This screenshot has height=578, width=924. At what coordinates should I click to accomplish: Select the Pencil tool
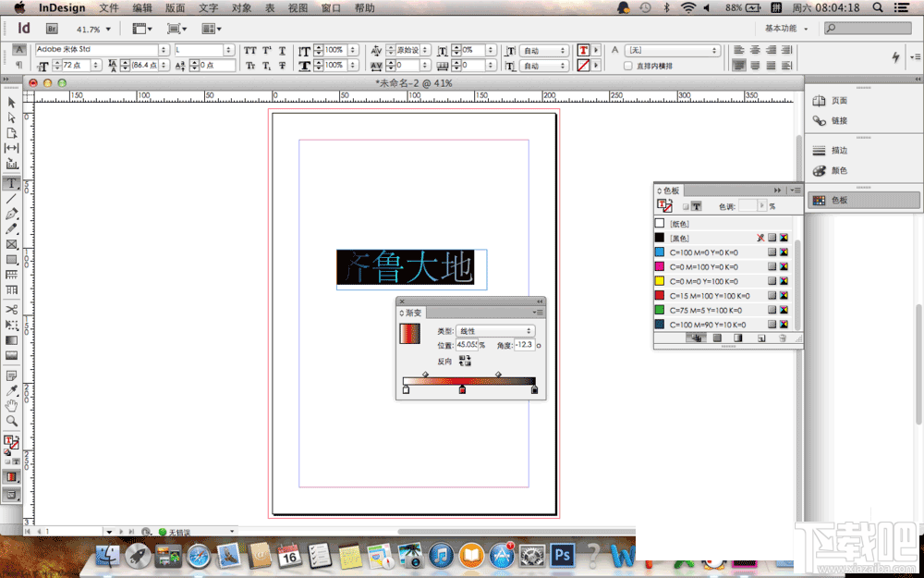(x=11, y=228)
